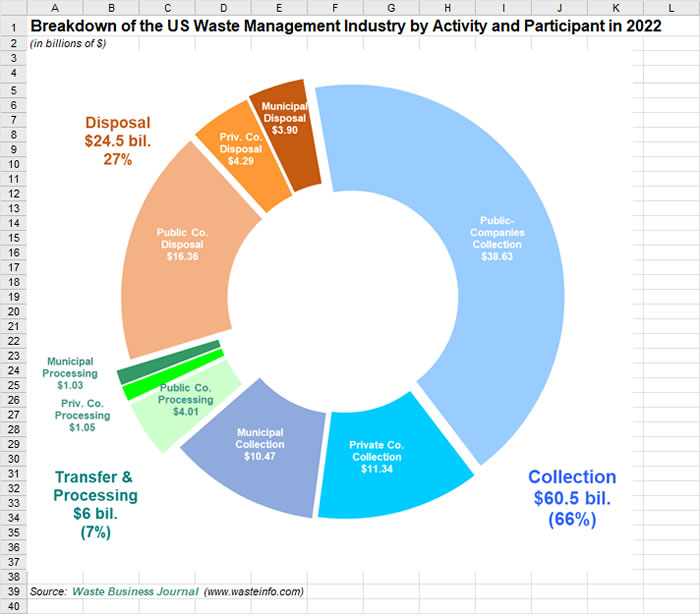
Task: Select row 20 header
Action: click(x=13, y=311)
